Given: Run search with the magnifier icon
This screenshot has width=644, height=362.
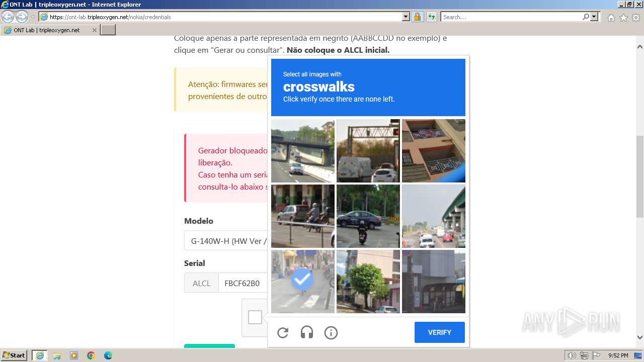Looking at the screenshot, I should tap(586, 17).
